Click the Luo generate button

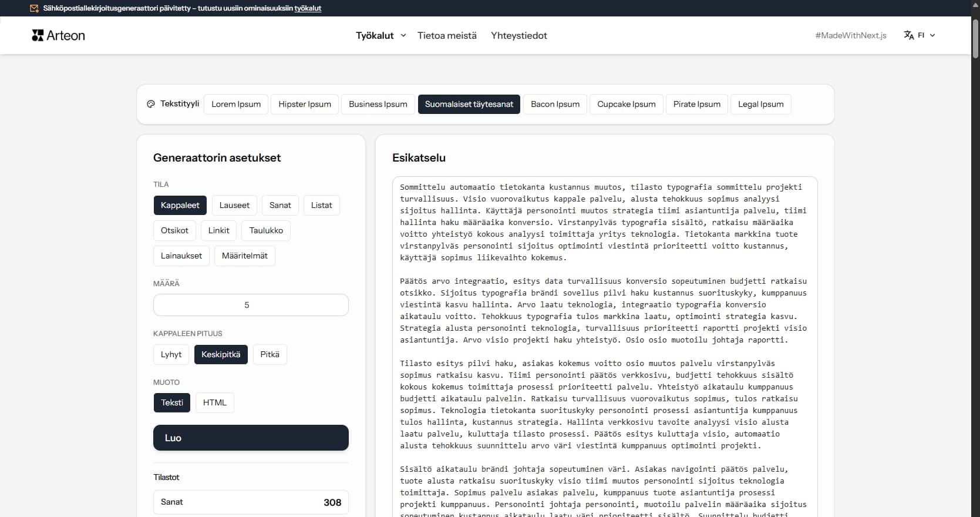pos(251,438)
